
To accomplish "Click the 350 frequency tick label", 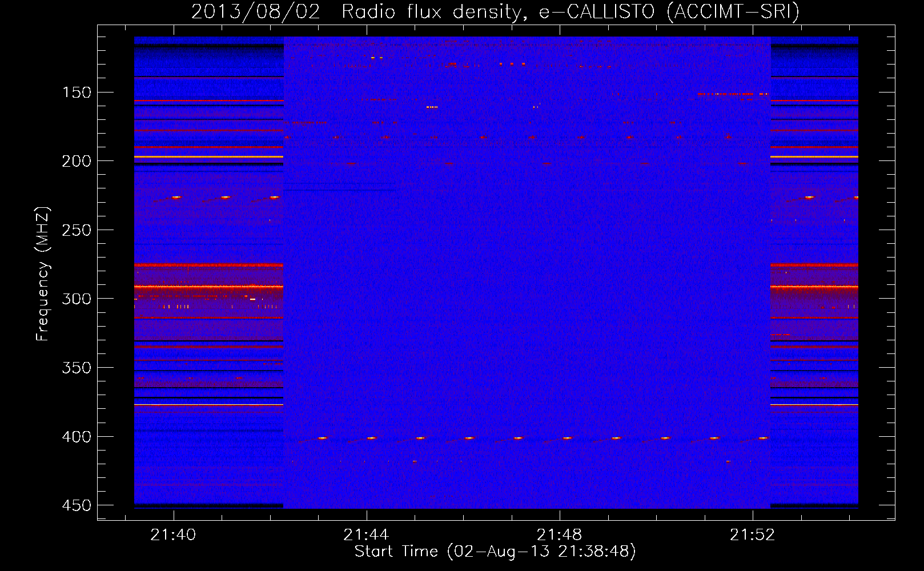I will coord(77,368).
